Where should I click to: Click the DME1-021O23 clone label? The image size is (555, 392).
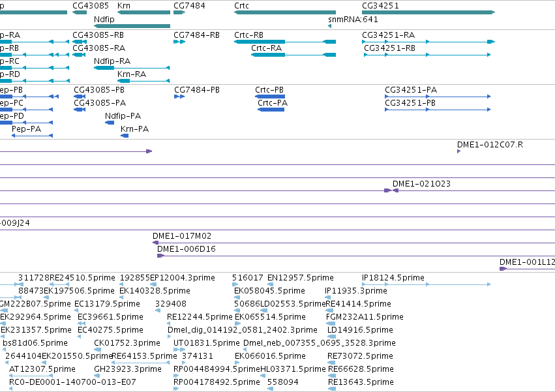(421, 184)
